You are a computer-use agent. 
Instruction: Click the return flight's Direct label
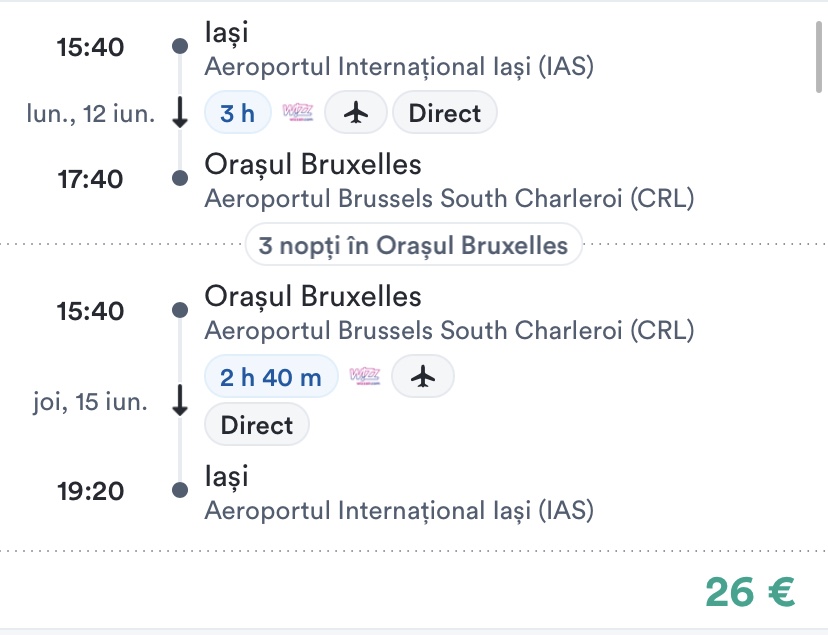[257, 425]
